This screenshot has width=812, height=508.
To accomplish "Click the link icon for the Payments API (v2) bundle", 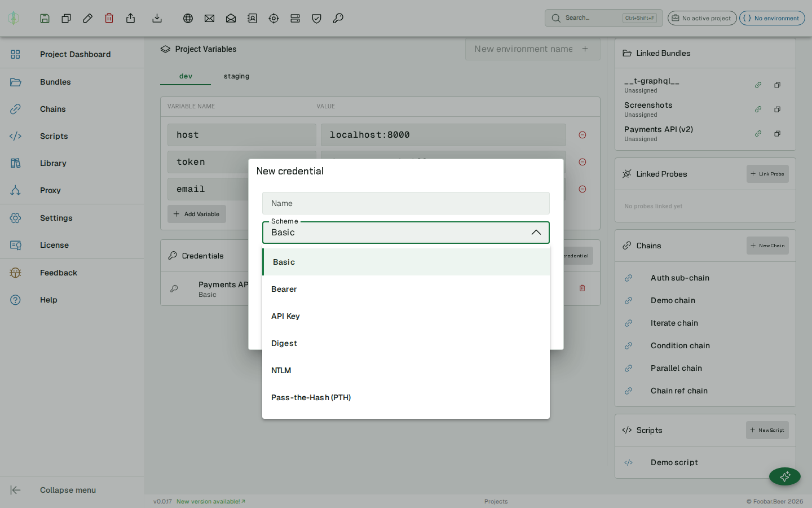I will [758, 134].
